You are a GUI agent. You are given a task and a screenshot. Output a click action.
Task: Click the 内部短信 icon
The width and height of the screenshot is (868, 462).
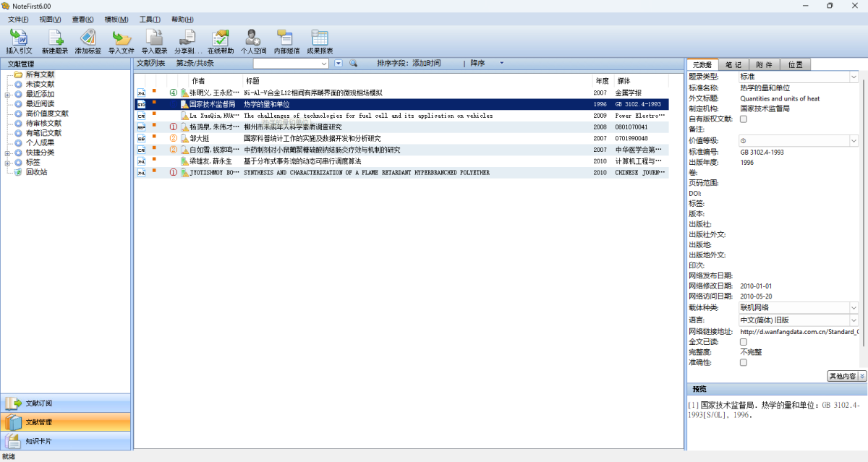(x=286, y=38)
